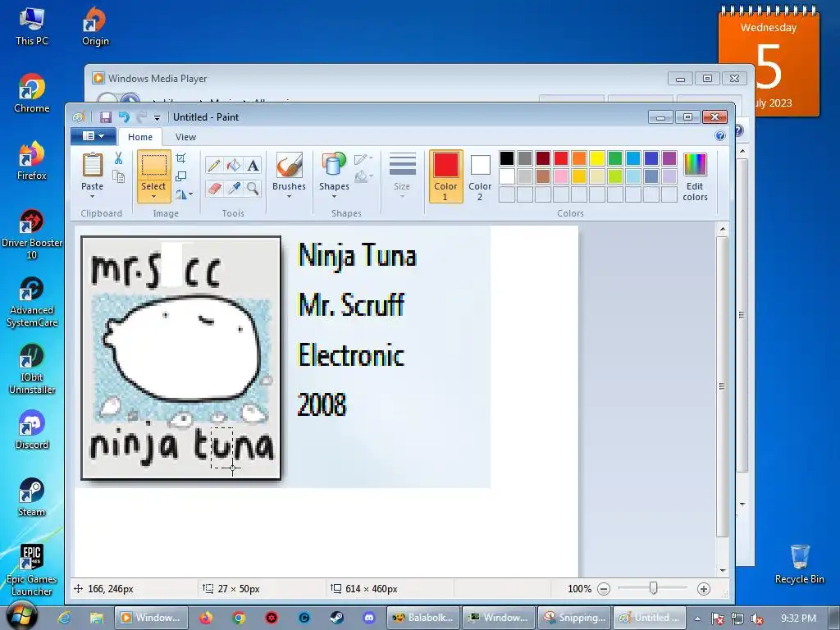
Task: Open the Recycle Bin icon
Action: tap(799, 564)
